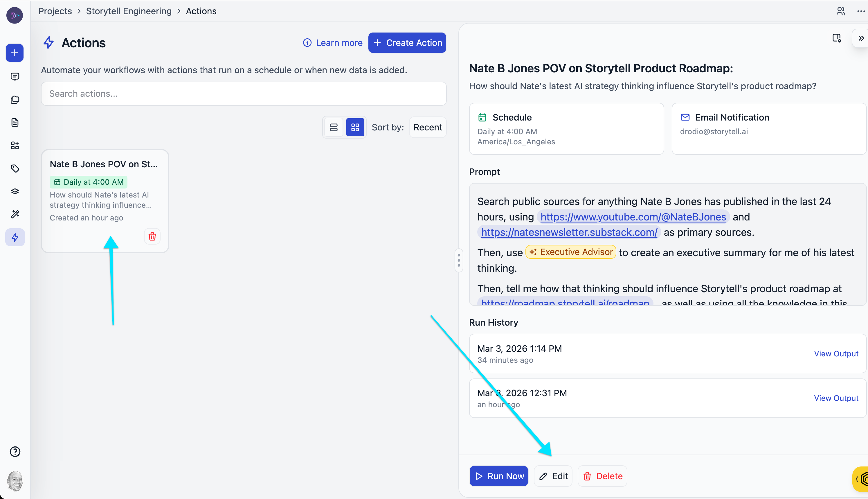868x499 pixels.
Task: Open the layers stack icon in sidebar
Action: point(15,191)
